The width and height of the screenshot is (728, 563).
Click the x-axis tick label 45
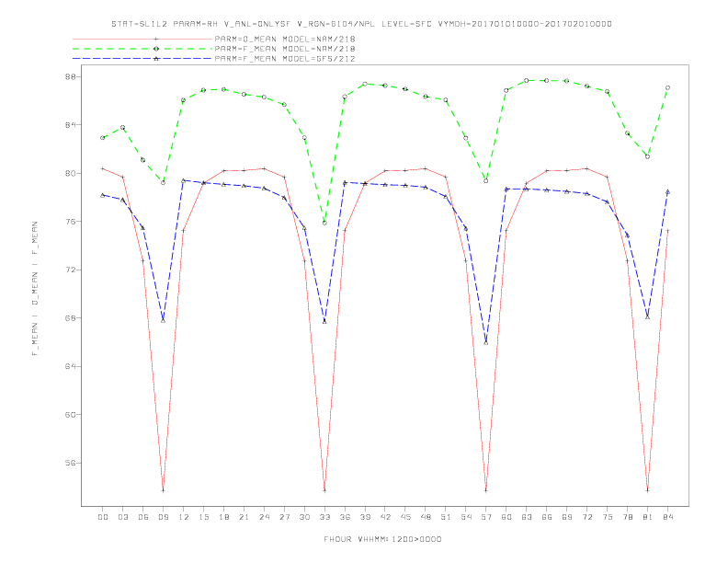tap(405, 517)
